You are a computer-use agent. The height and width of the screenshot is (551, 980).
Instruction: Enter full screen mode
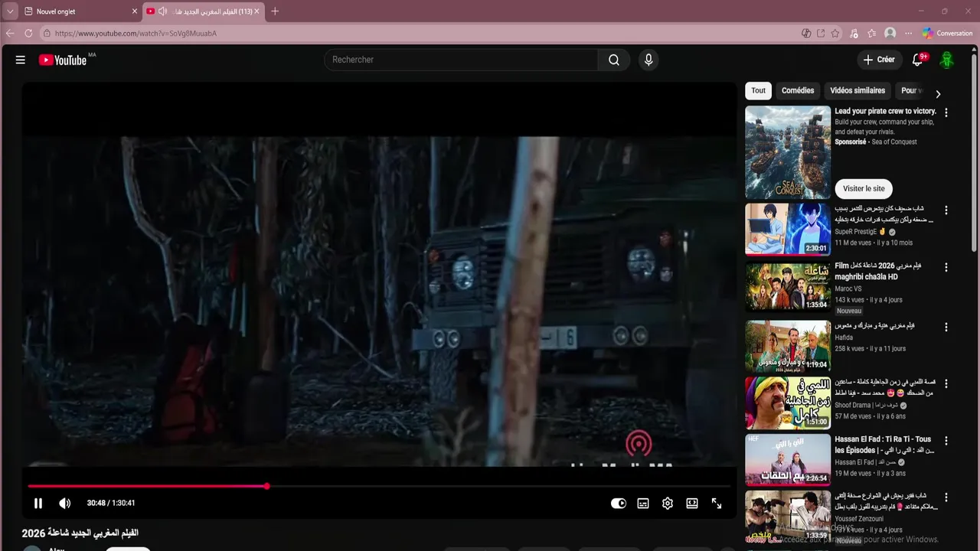point(717,503)
